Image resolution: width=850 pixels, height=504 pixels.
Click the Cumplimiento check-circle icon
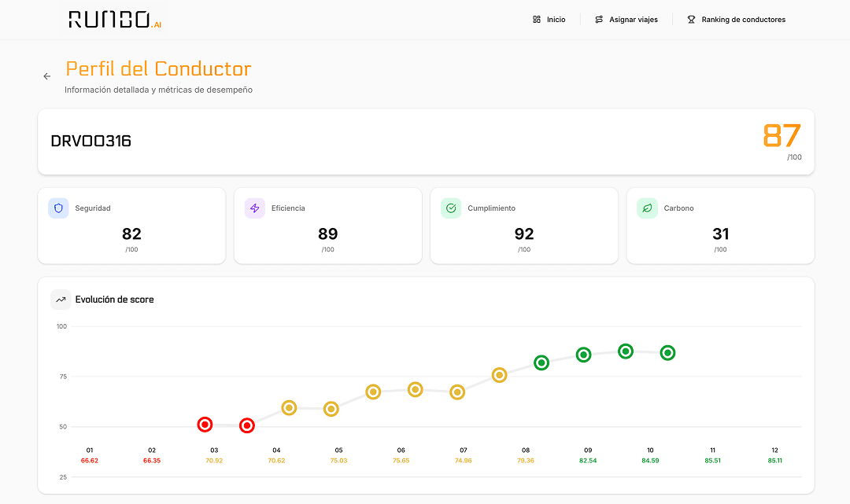tap(451, 208)
